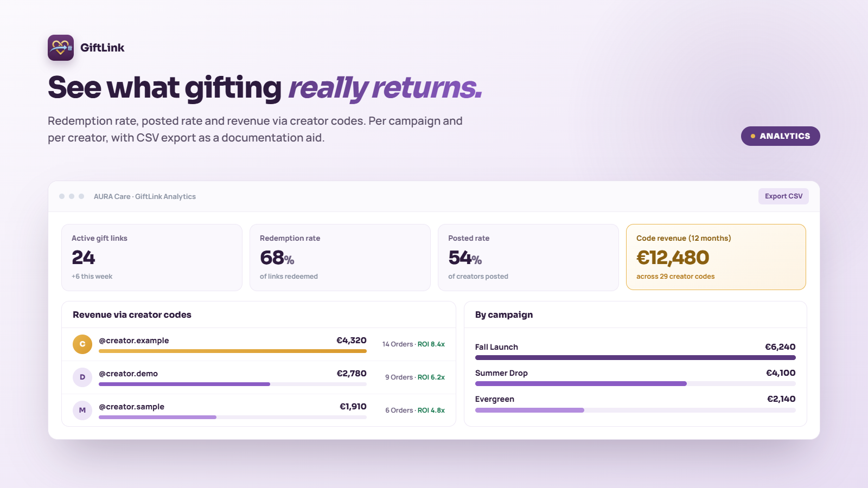Click the Export CSV button

point(783,196)
